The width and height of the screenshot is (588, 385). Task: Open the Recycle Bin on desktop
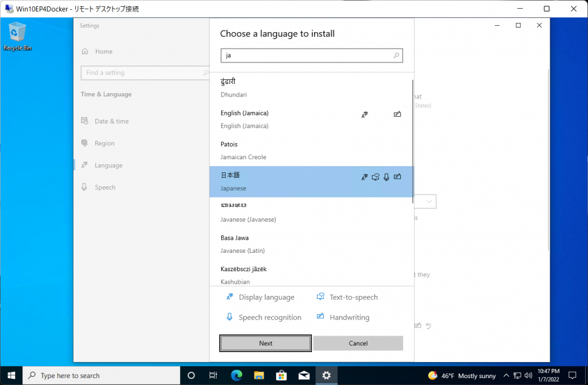tap(17, 36)
